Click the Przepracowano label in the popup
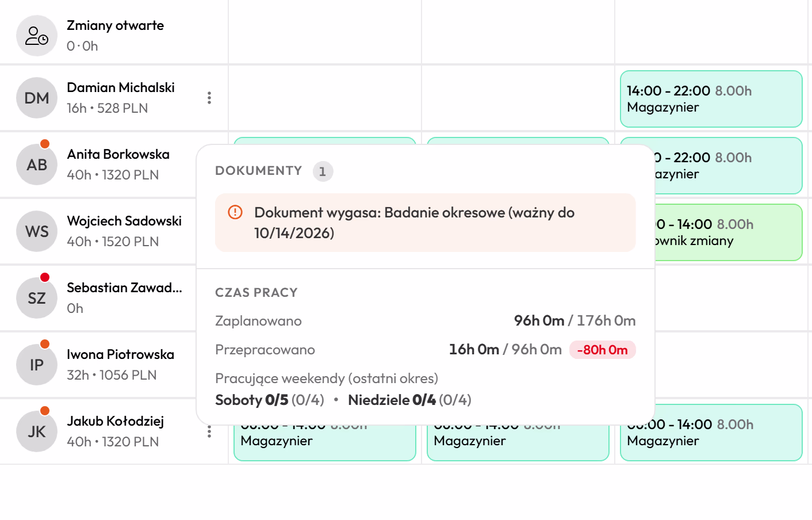The height and width of the screenshot is (520, 812). pyautogui.click(x=265, y=350)
